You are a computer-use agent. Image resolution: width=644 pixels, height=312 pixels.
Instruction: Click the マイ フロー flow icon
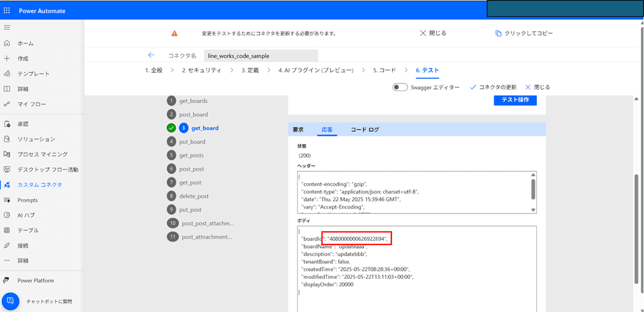coord(6,103)
